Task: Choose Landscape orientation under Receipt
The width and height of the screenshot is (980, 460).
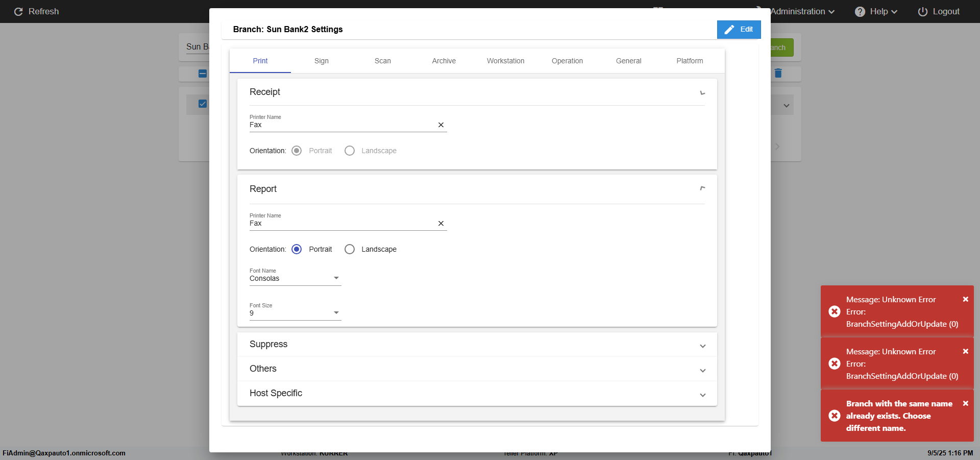Action: (350, 151)
